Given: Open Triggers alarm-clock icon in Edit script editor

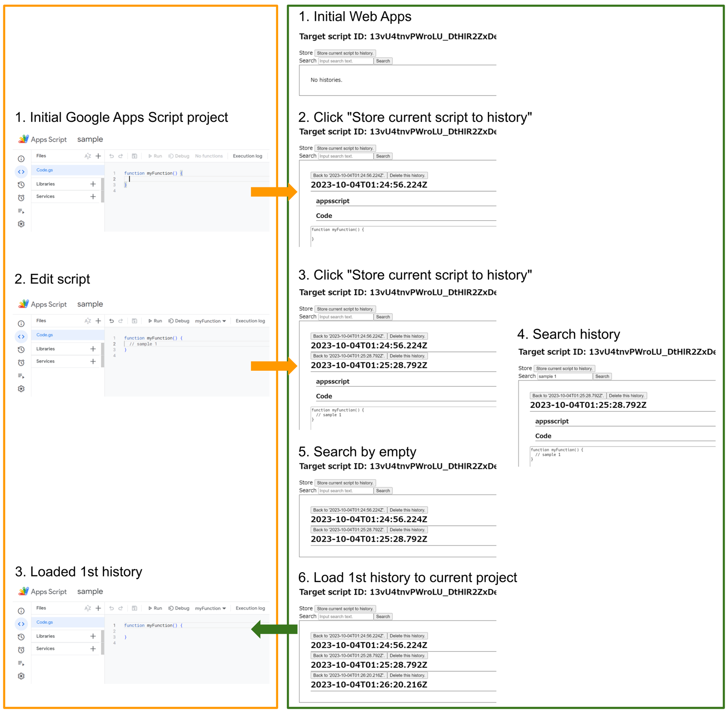Looking at the screenshot, I should [x=21, y=363].
